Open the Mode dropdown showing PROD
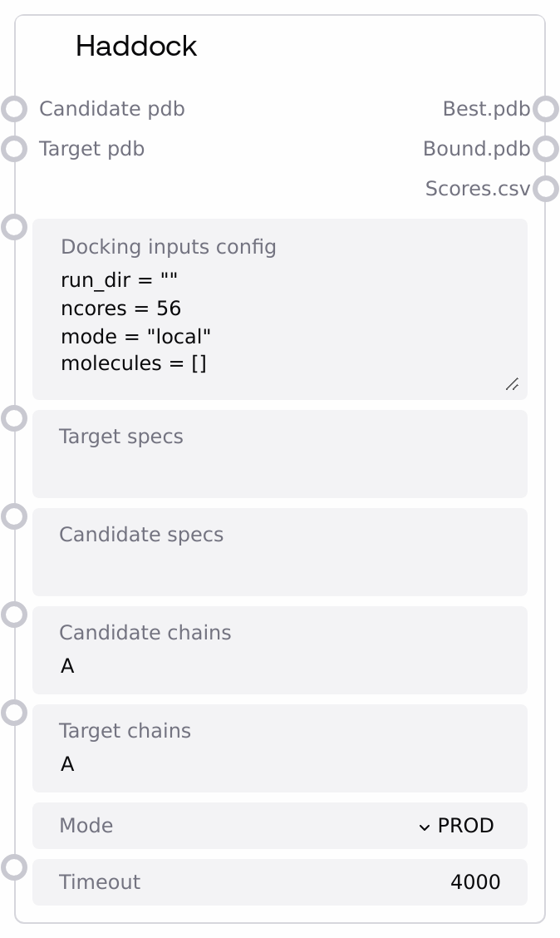The image size is (560, 938). pyautogui.click(x=455, y=826)
